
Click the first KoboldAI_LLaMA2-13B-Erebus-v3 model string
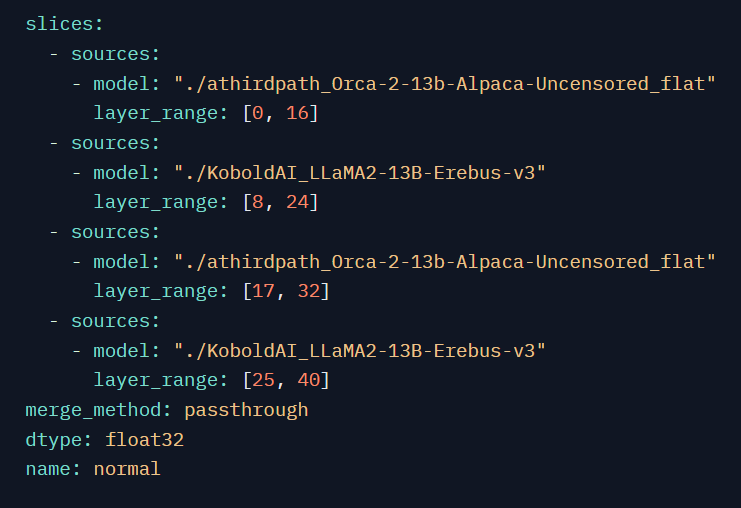tap(360, 173)
